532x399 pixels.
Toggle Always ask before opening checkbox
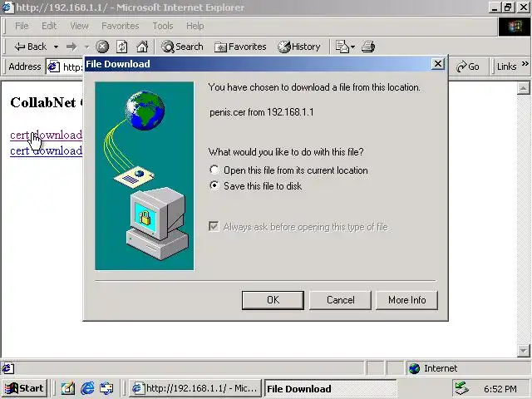pos(214,226)
